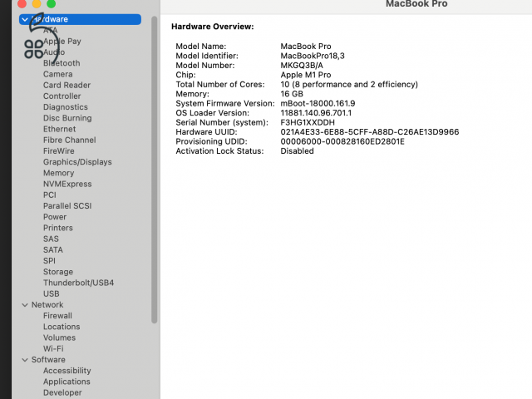This screenshot has height=399, width=532.
Task: Open Card Reader information
Action: click(66, 85)
